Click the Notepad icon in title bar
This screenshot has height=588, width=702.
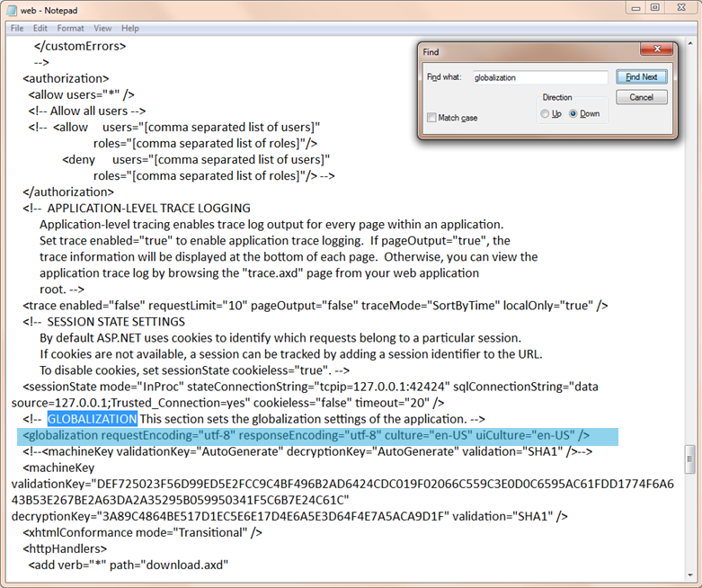(x=12, y=8)
